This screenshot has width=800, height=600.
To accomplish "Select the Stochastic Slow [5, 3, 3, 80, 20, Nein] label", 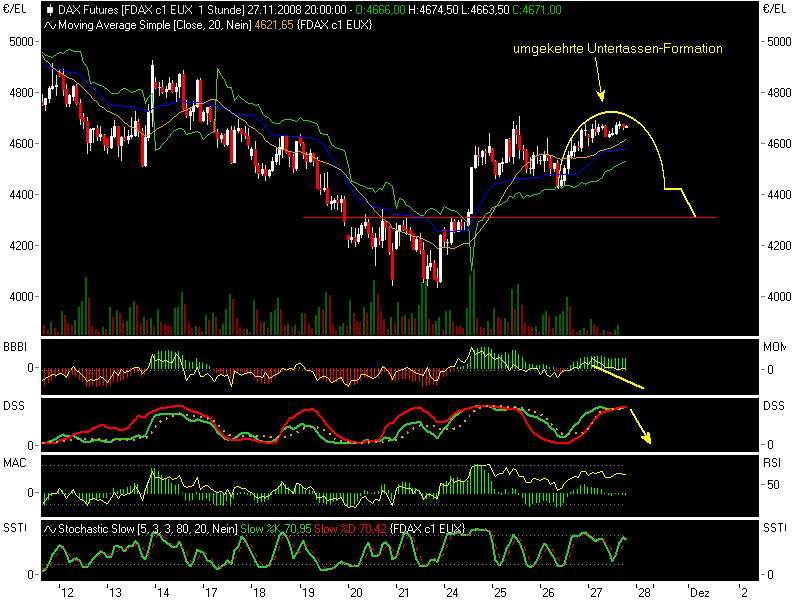I will 148,529.
